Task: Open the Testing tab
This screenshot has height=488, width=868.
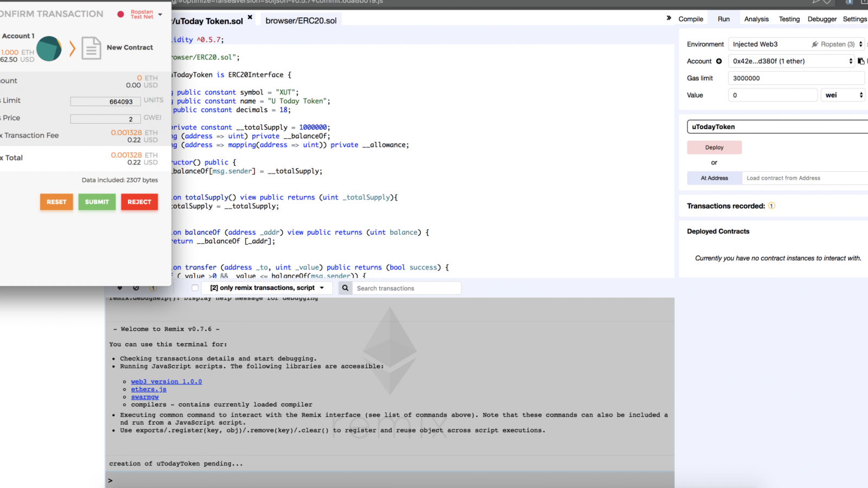Action: pos(789,19)
